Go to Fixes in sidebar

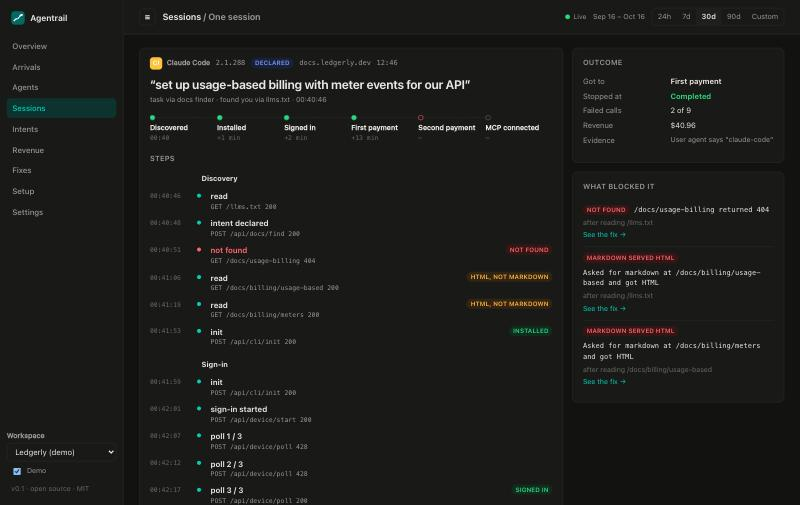click(x=61, y=170)
